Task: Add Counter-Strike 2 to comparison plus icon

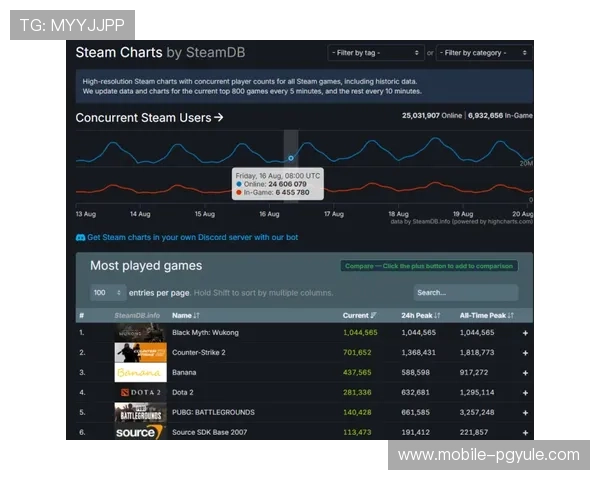Action: [x=525, y=353]
